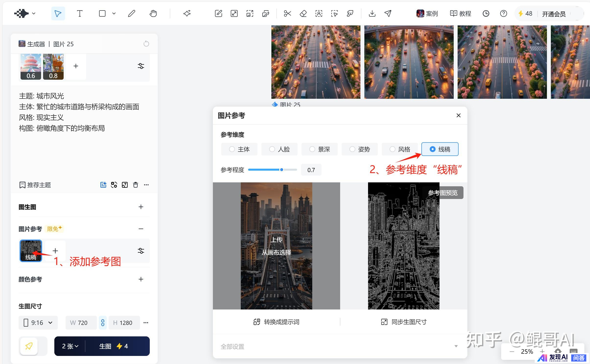Click 转换成提示词 button
Viewport: 590px width, 364px height.
277,322
